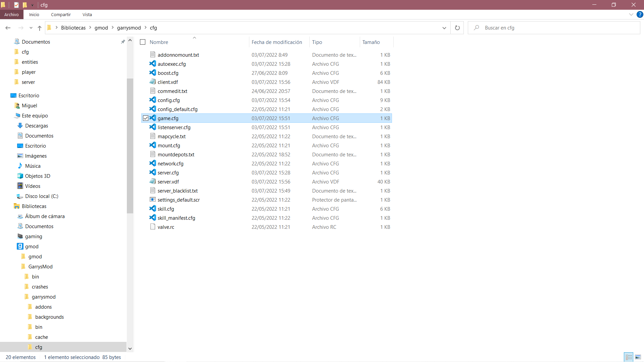
Task: Expand the Bibliotecas breadcrumb chevron
Action: (x=90, y=28)
